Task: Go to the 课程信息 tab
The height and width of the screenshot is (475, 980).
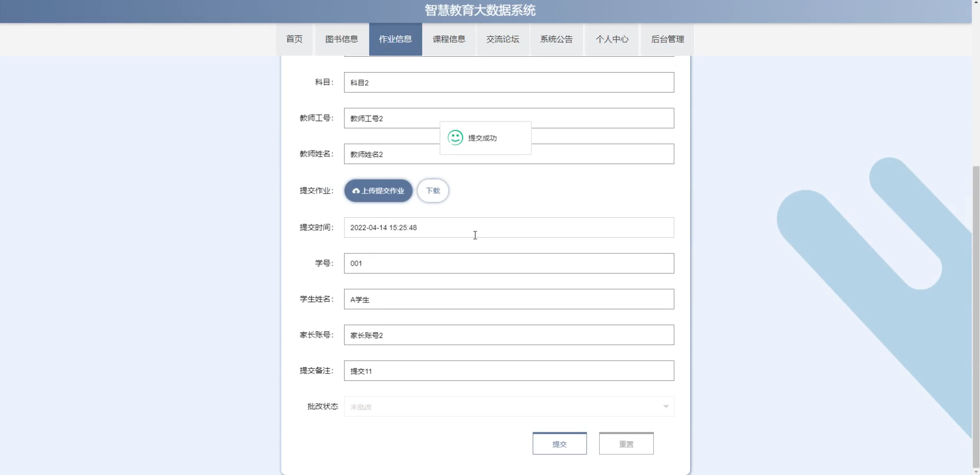Action: click(449, 39)
